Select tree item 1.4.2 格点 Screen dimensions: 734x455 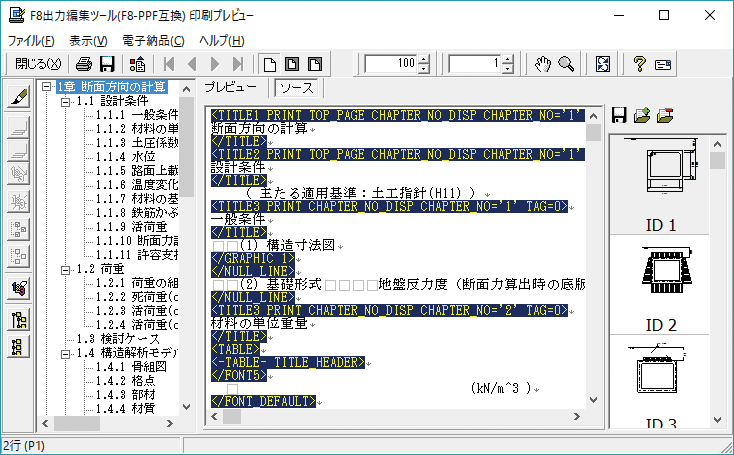[125, 381]
